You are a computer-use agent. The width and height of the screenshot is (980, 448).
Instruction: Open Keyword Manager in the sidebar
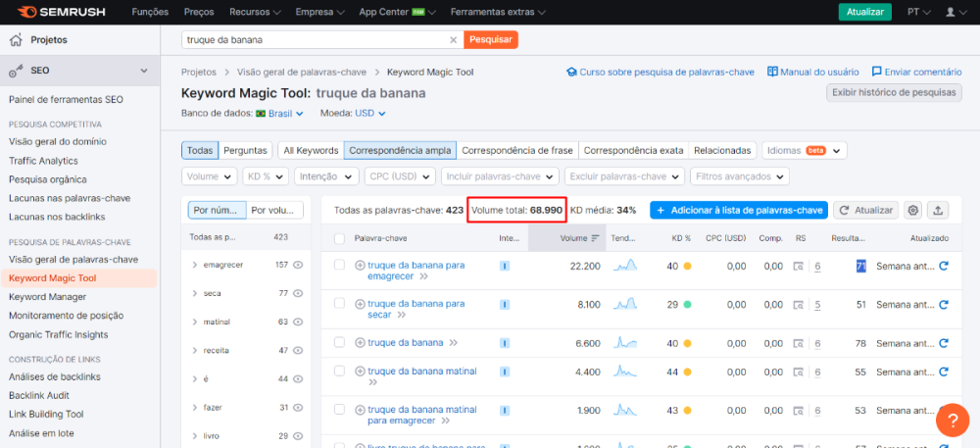point(47,297)
